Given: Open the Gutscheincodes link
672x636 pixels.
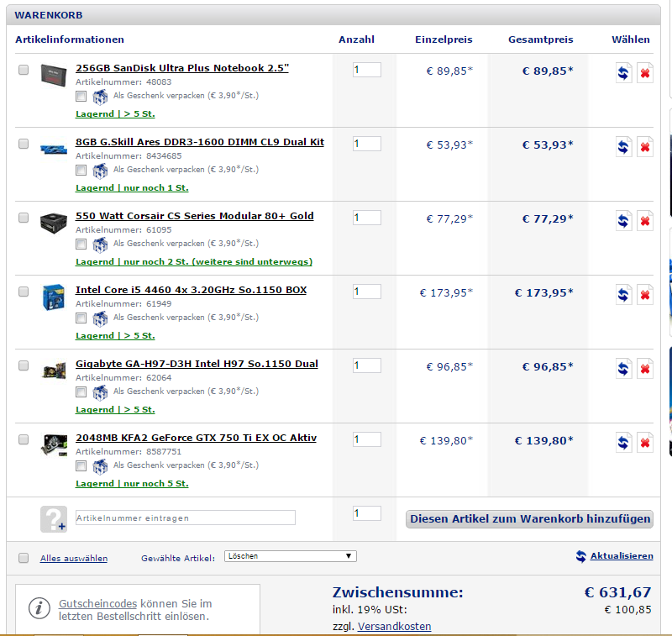Looking at the screenshot, I should pyautogui.click(x=97, y=604).
